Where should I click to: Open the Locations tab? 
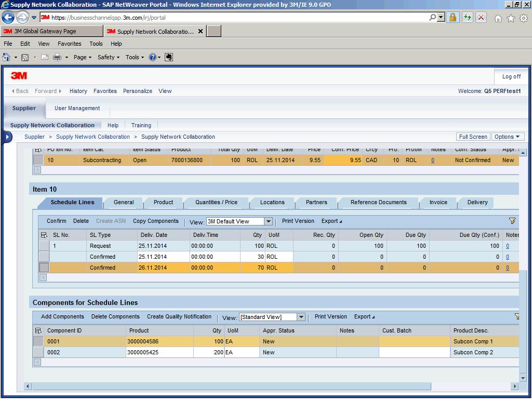[x=272, y=202]
